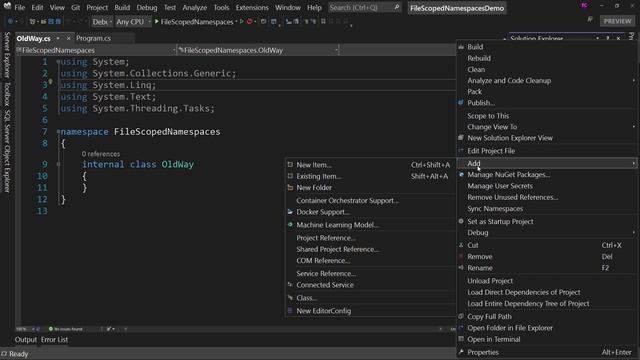Screen dimensions: 640x360
Task: Close the OldWay.cs tab
Action: (68, 38)
